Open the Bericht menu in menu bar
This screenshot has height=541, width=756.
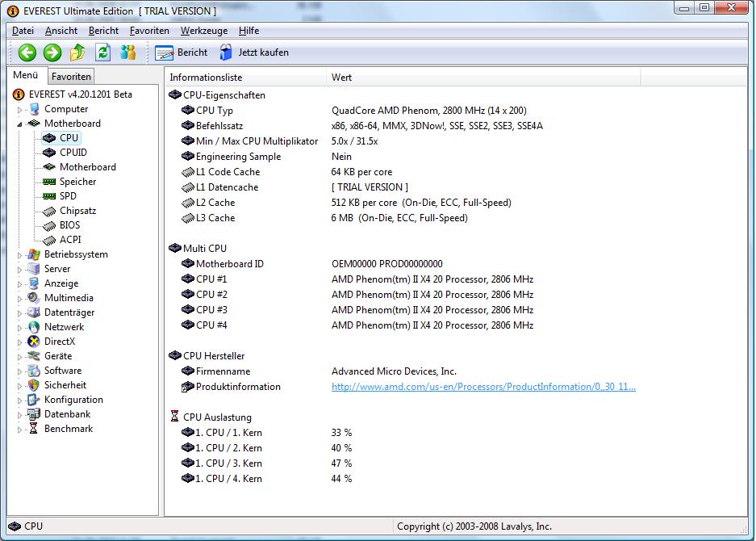[103, 31]
